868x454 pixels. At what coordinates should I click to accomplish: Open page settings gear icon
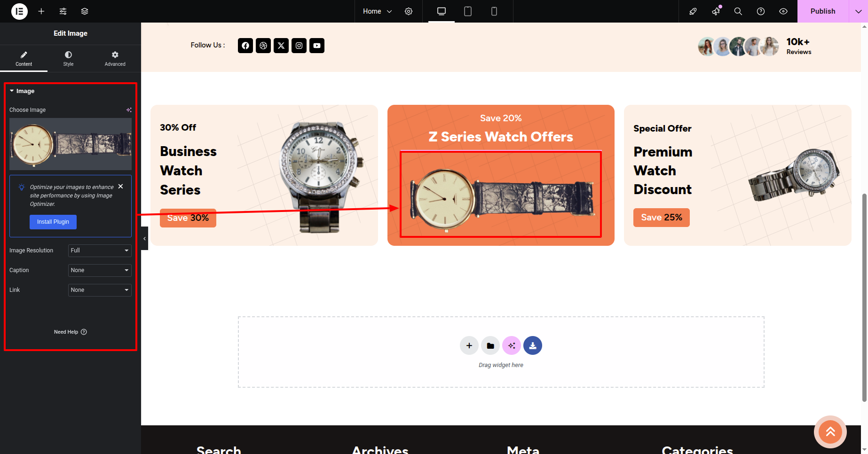pyautogui.click(x=409, y=11)
